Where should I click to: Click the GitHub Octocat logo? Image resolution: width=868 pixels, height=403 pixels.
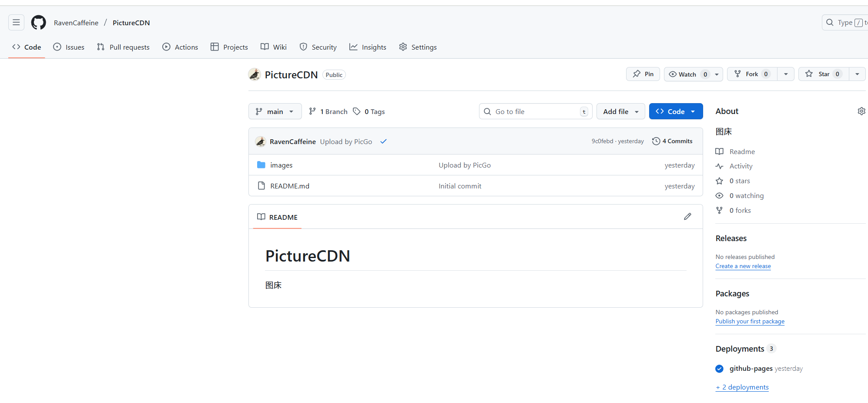[x=39, y=22]
